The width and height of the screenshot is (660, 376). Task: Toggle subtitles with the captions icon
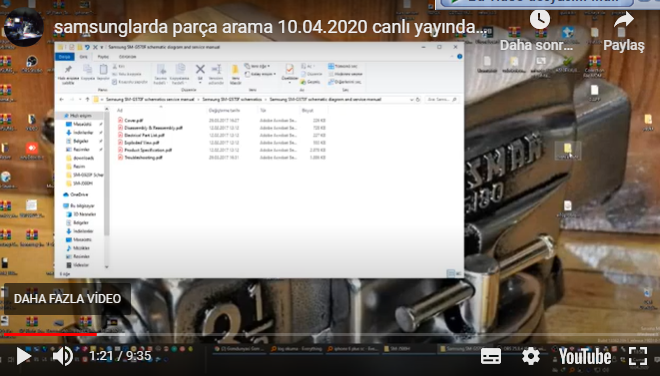click(491, 357)
